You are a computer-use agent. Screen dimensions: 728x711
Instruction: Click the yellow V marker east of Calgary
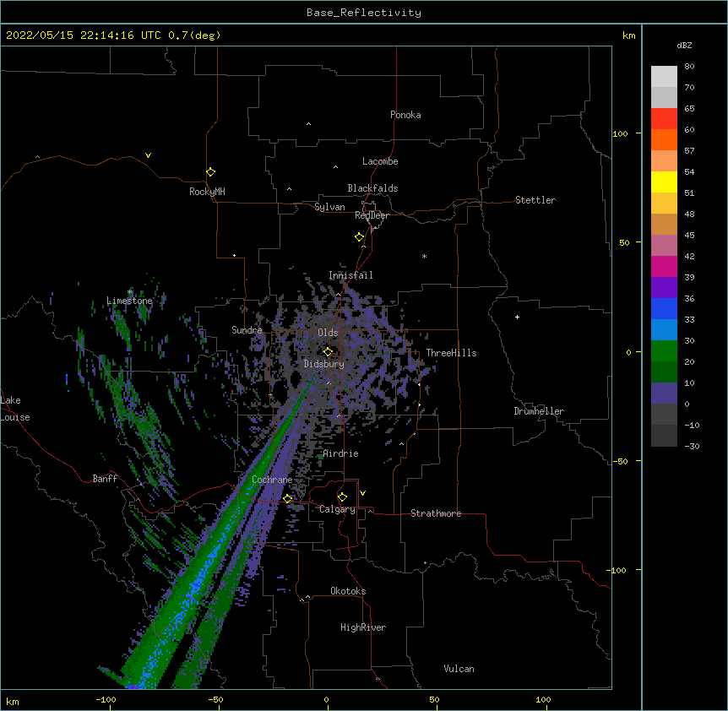[362, 493]
